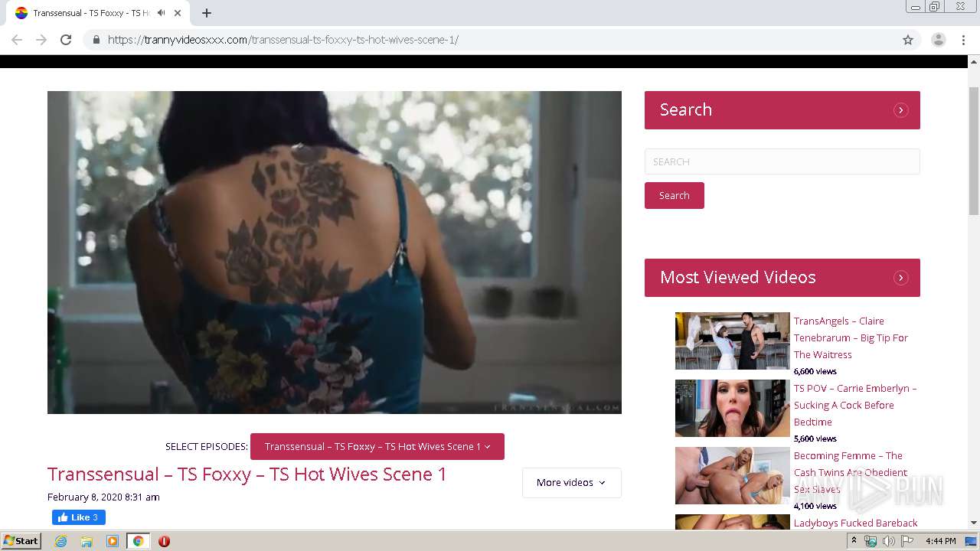Viewport: 980px width, 551px height.
Task: Click the Facebook Like button
Action: (79, 517)
